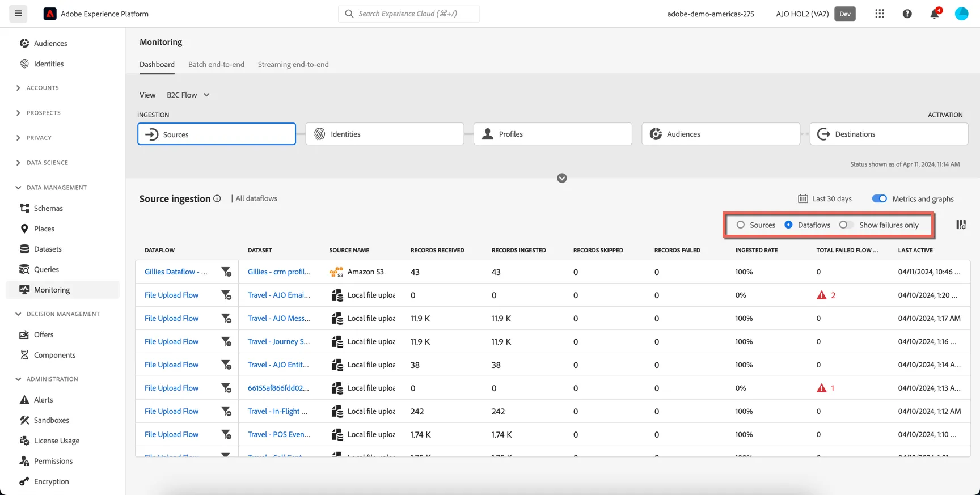Click the Identities ingestion stage card
This screenshot has height=495, width=980.
click(385, 134)
